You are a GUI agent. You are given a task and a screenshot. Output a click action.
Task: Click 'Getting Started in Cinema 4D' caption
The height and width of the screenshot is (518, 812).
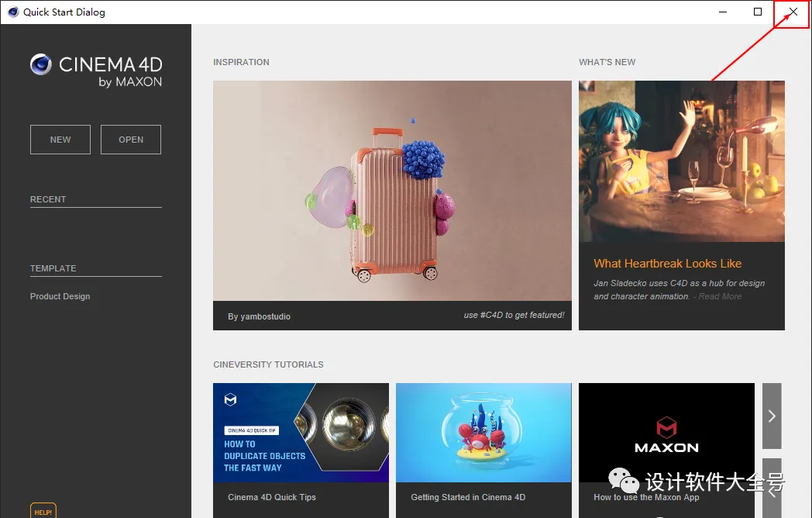pos(468,497)
